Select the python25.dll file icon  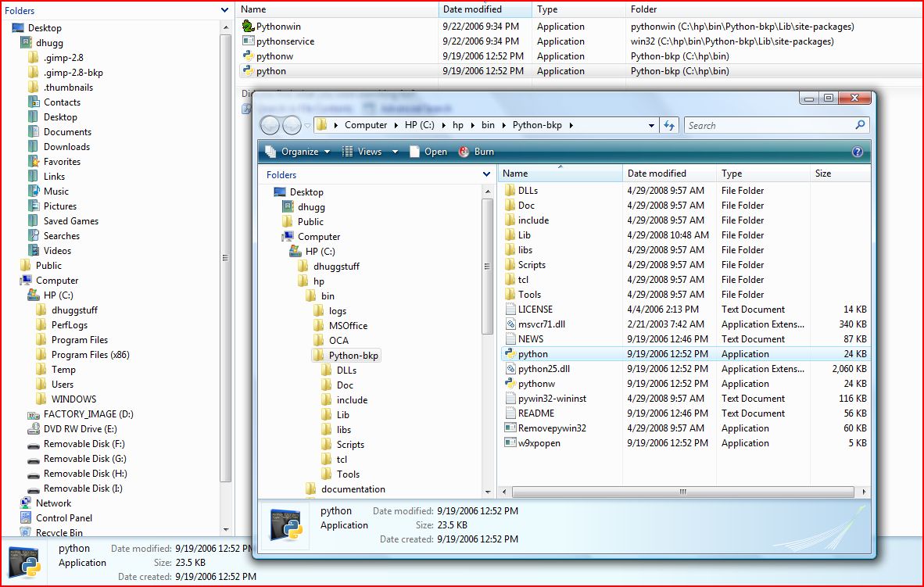point(510,368)
